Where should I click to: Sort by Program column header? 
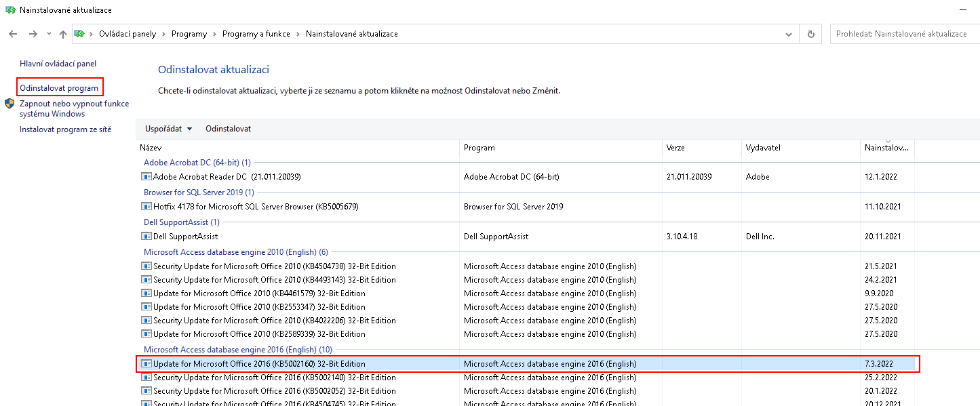[561, 148]
